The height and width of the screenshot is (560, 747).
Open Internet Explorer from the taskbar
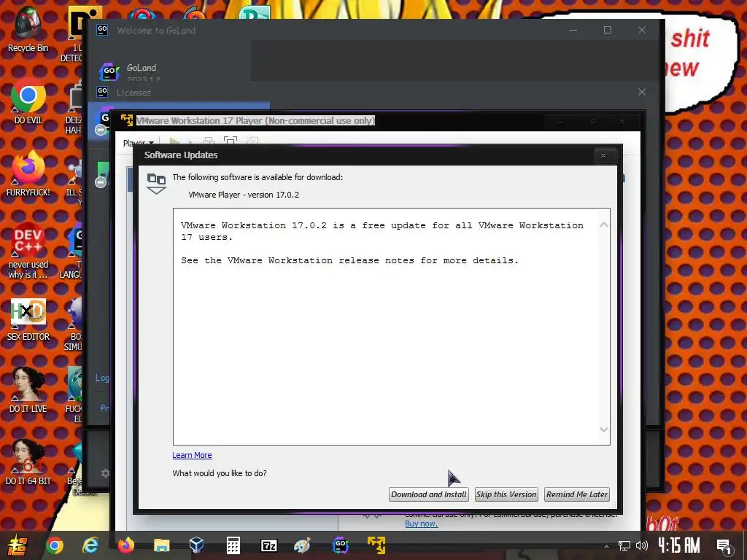(x=90, y=545)
